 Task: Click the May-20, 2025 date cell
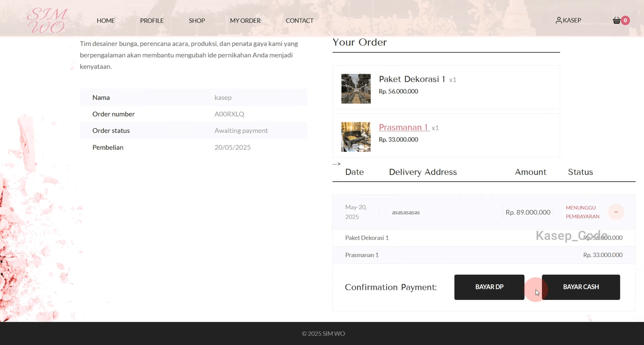pos(356,212)
